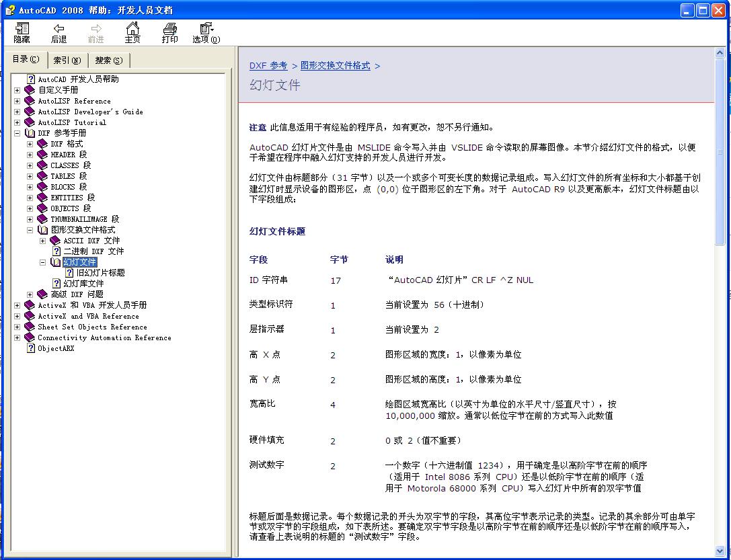Click the Hide (隐藏) toolbar icon
The image size is (731, 560).
point(22,28)
